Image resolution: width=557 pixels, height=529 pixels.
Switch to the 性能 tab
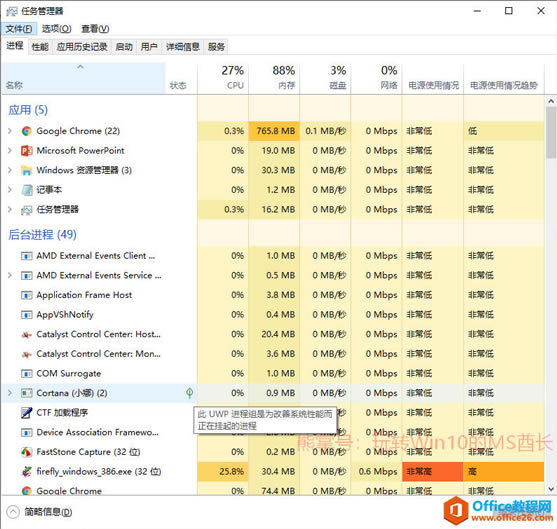pyautogui.click(x=40, y=47)
